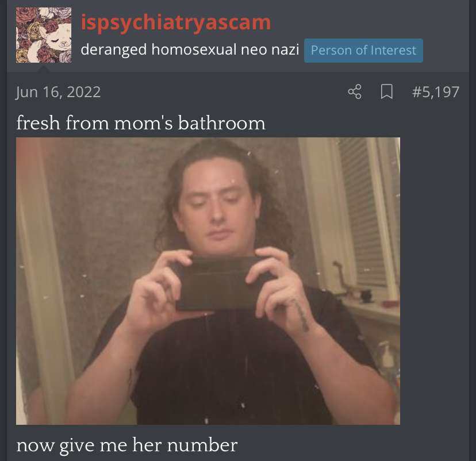Click the rose-pattern avatar thumbnail
The image size is (476, 461).
click(44, 35)
